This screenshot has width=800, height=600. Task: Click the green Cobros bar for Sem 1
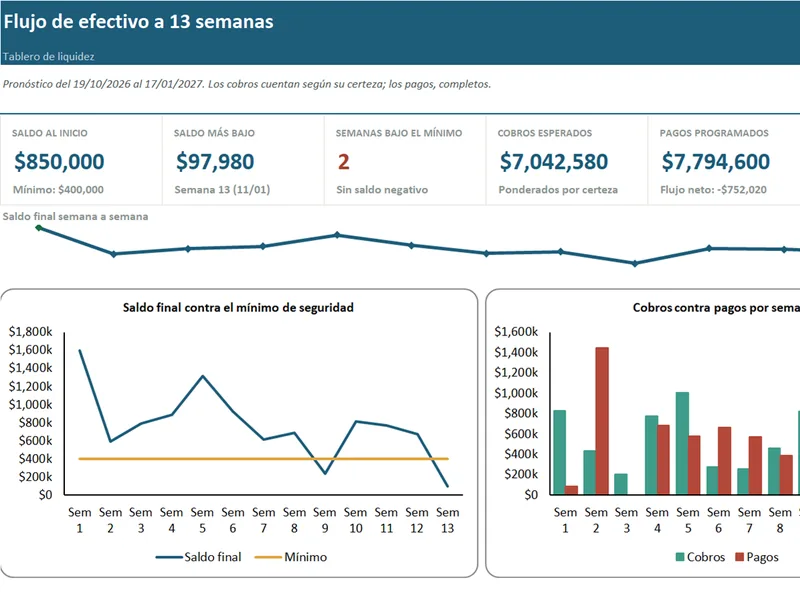[559, 452]
